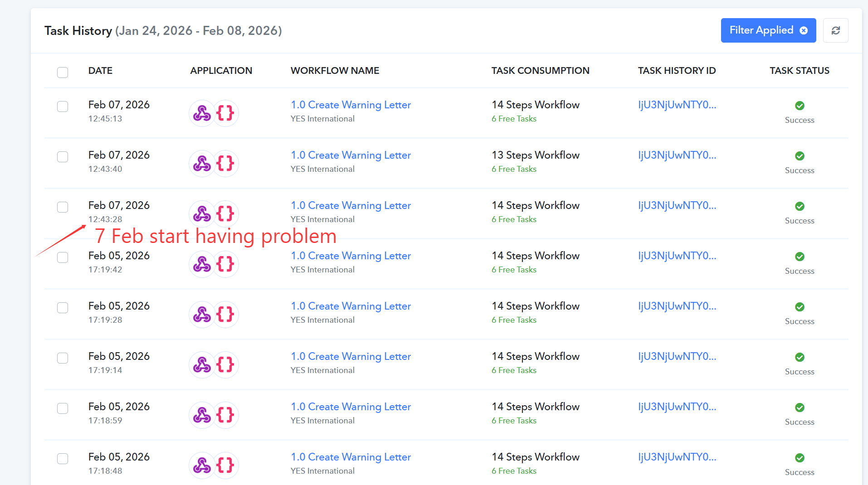Tick the checkbox for 17:18:48 task
The height and width of the screenshot is (485, 868).
point(63,459)
